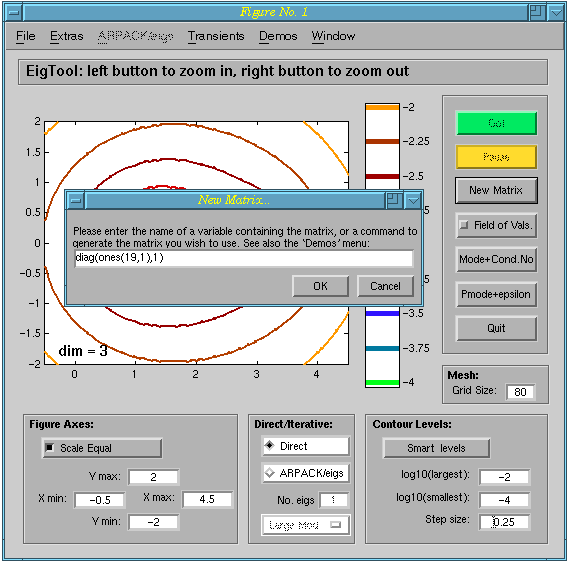Click the teal -3.75 colorbar level

coord(382,348)
